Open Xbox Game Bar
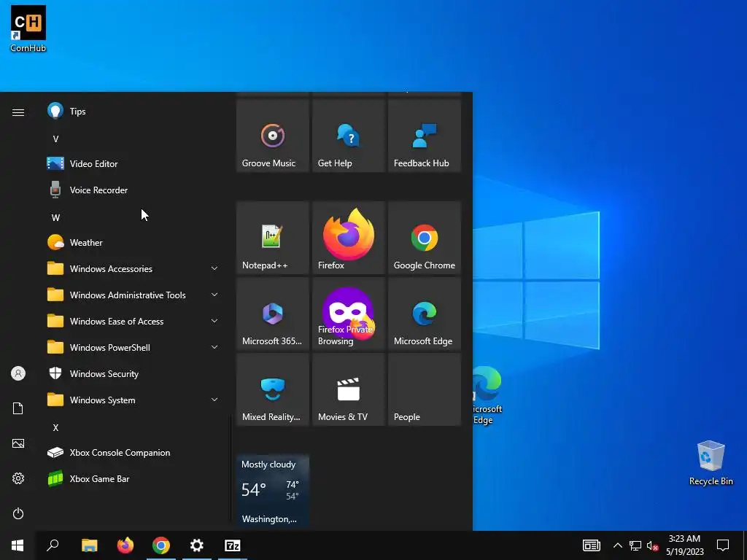Image resolution: width=747 pixels, height=560 pixels. coord(133,478)
